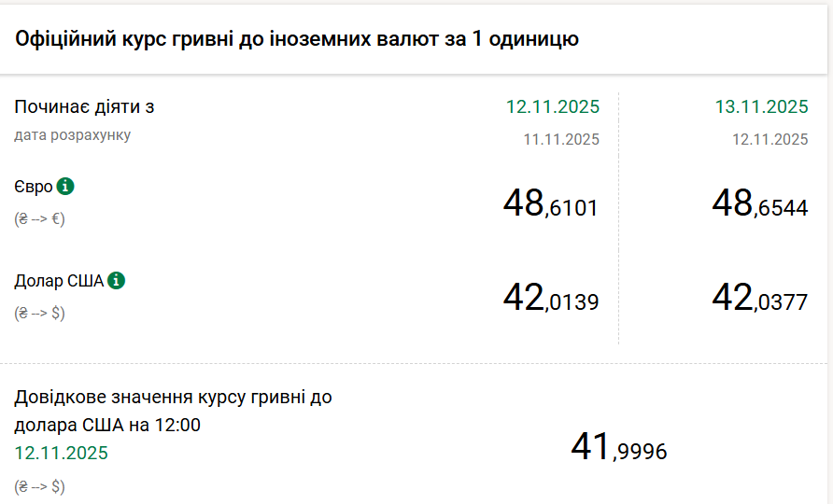The height and width of the screenshot is (504, 833).
Task: Open the info icon beside Долар США
Action: 116,280
